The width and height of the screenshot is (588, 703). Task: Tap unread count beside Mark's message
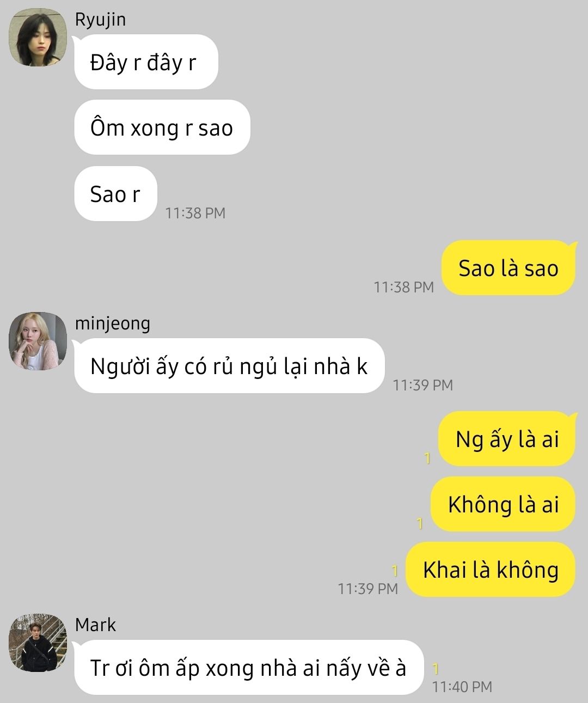click(x=436, y=669)
